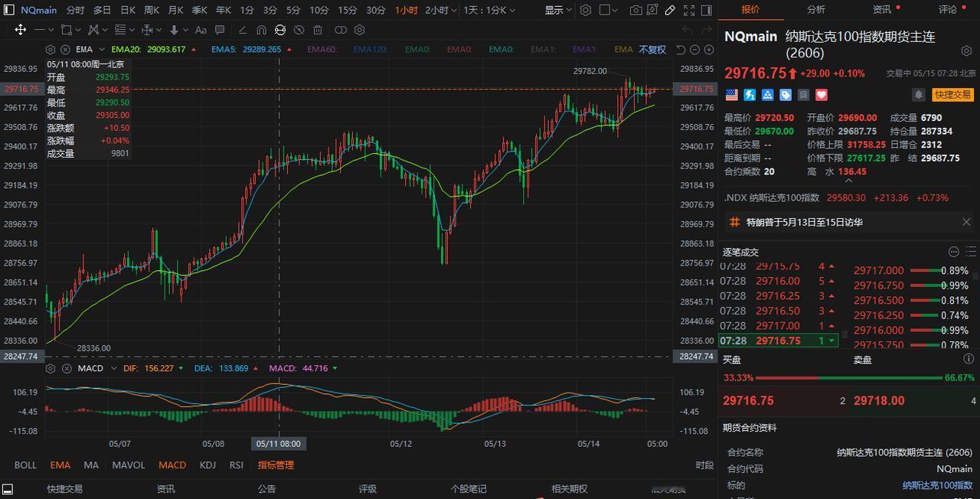Open the gray notes icon beside heart
Screen dimensions: 980x499
click(803, 95)
